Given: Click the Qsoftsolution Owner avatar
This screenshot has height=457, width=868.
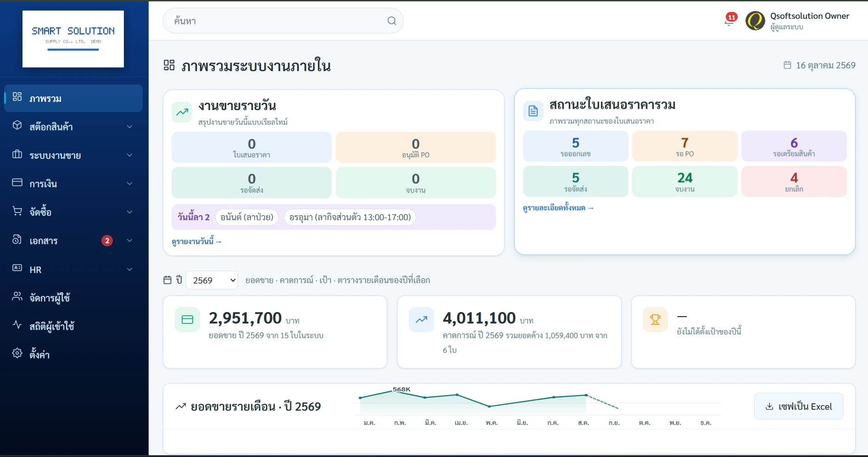Looking at the screenshot, I should coord(755,21).
